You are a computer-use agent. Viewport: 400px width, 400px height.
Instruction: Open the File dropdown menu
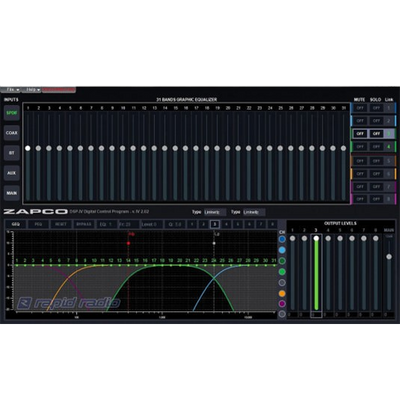pyautogui.click(x=12, y=90)
